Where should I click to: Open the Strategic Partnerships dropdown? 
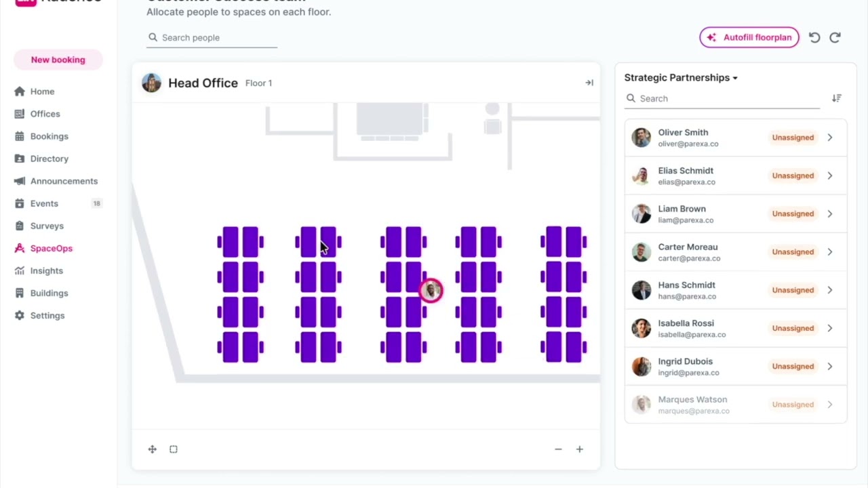[x=681, y=77]
